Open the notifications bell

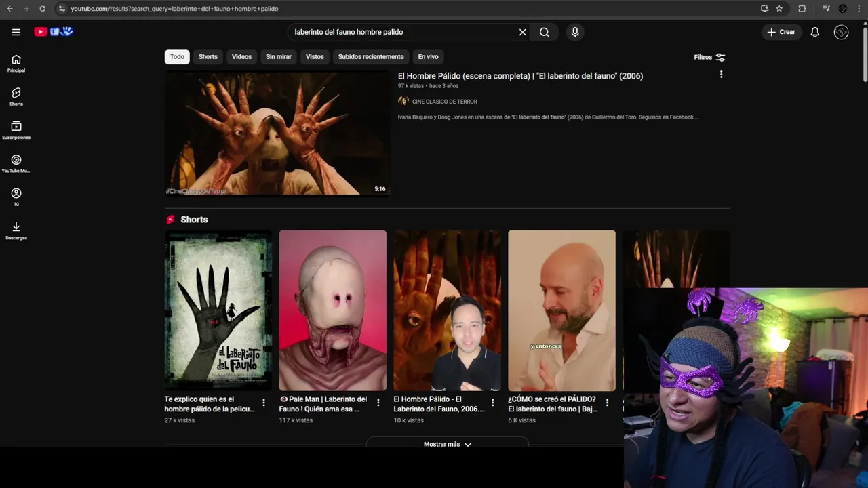tap(815, 32)
